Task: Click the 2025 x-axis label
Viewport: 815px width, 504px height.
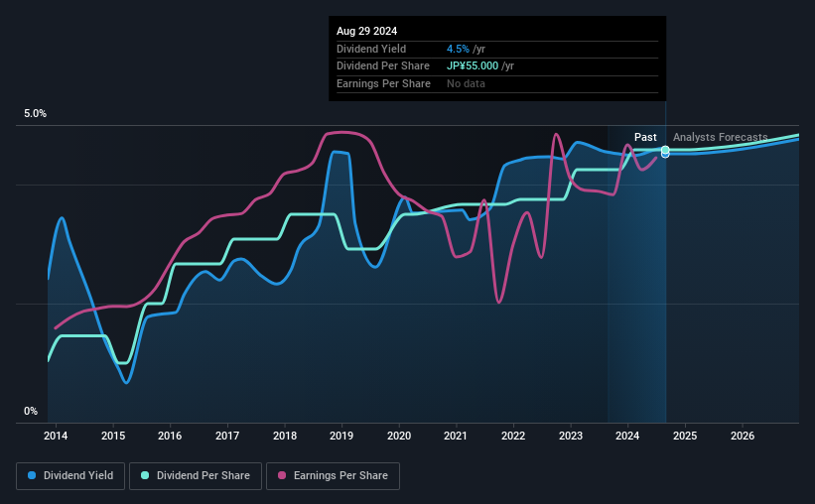Action: tap(685, 436)
